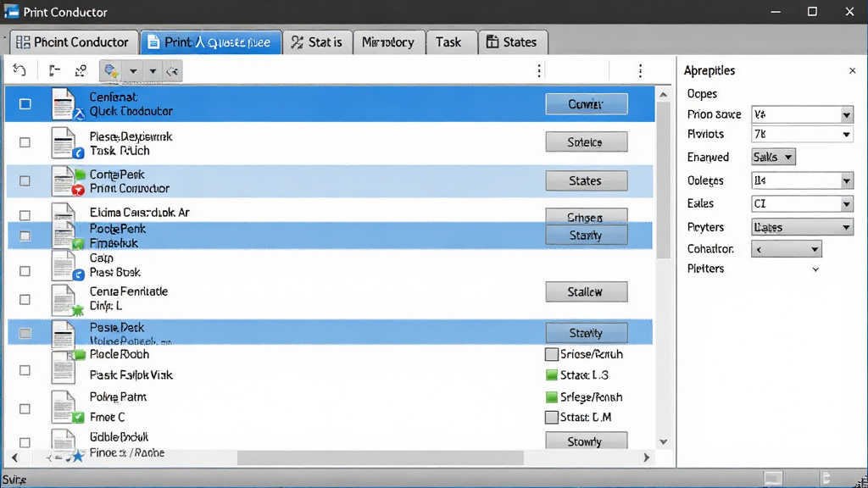Click horizontal scrollbar right arrow
Viewport: 868px width, 488px height.
coord(646,457)
